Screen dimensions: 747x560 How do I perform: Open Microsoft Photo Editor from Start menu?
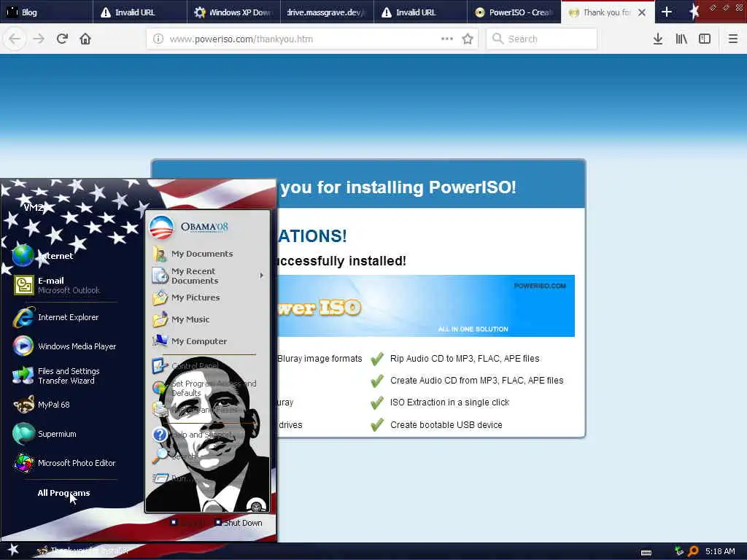[x=65, y=463]
